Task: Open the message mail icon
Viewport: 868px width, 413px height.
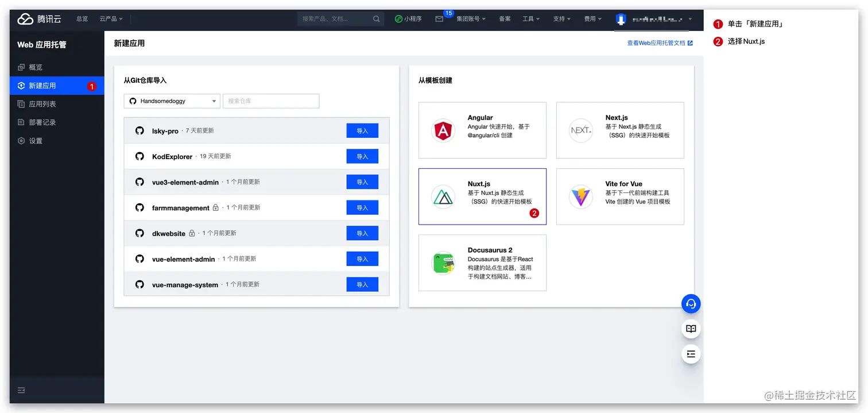Action: point(439,19)
